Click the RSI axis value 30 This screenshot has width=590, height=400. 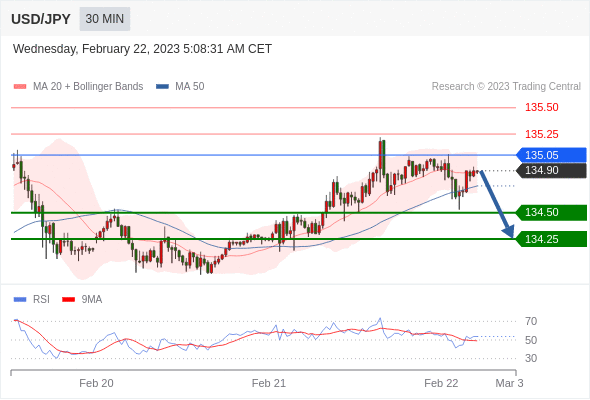pyautogui.click(x=531, y=358)
